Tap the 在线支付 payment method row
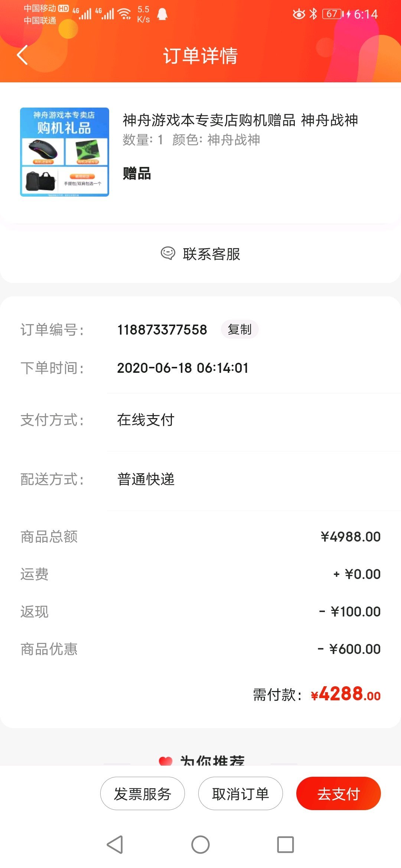This screenshot has height=868, width=401. 200,420
